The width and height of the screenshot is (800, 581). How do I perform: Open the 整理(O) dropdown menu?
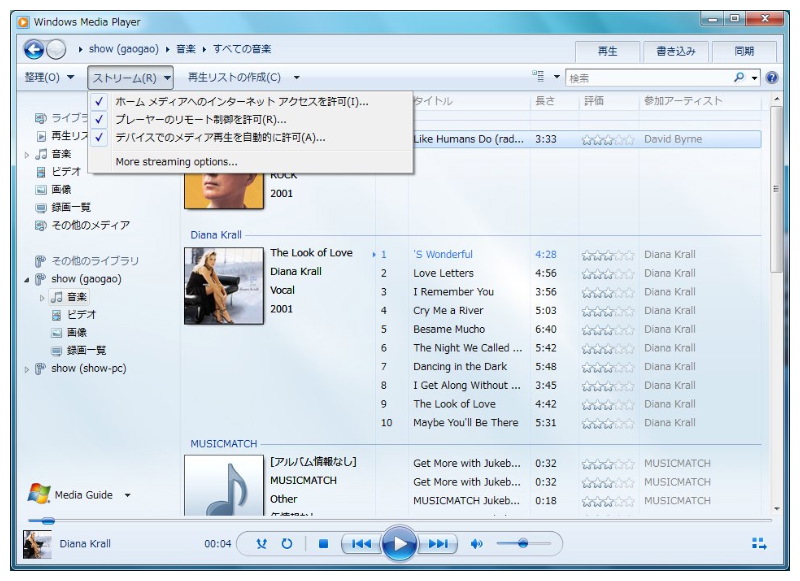(49, 77)
